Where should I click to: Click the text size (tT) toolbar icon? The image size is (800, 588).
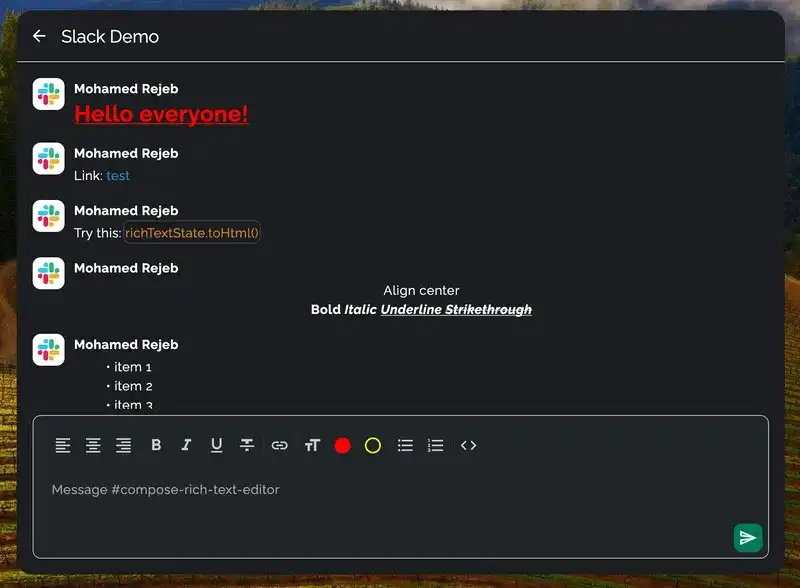[315, 445]
